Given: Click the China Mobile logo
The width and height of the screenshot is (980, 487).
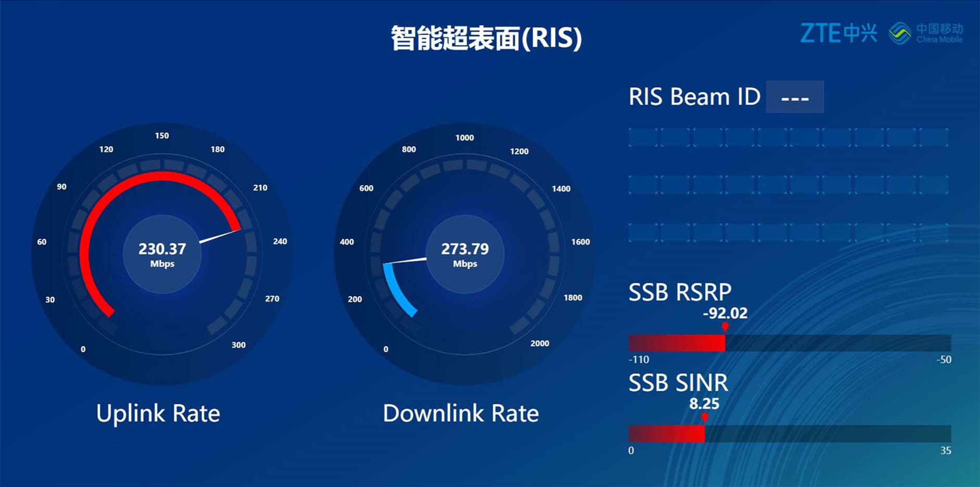Looking at the screenshot, I should click(x=926, y=31).
